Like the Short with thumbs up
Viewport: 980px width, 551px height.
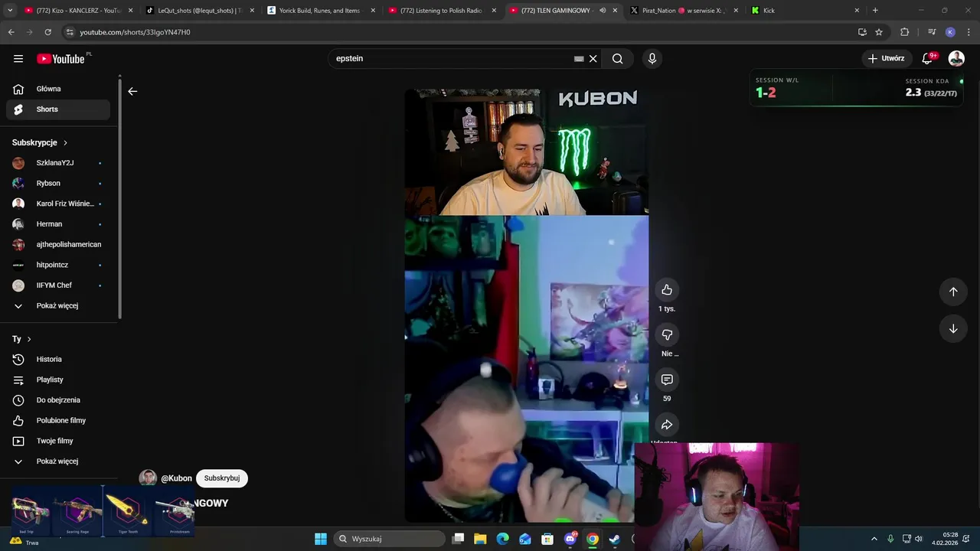(667, 289)
